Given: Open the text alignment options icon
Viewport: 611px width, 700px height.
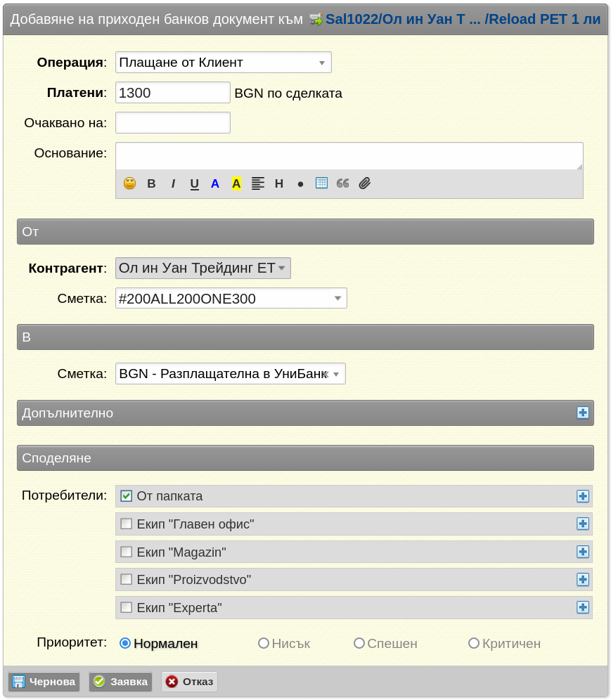Looking at the screenshot, I should pos(258,183).
